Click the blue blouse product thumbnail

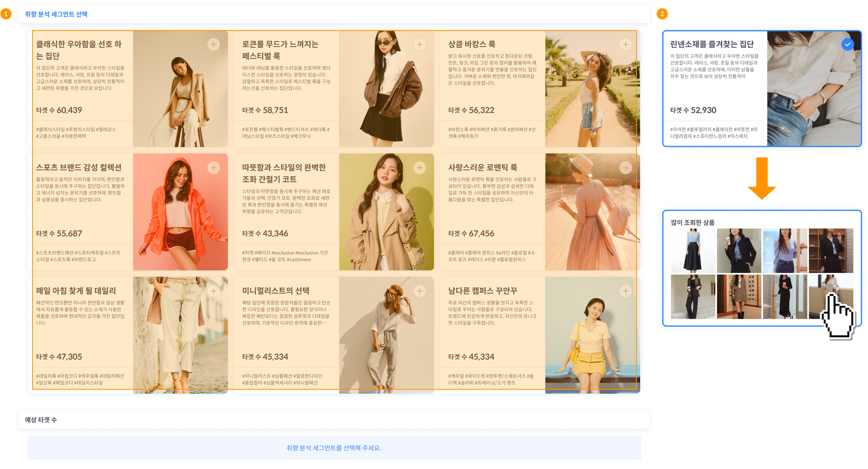[x=785, y=251]
